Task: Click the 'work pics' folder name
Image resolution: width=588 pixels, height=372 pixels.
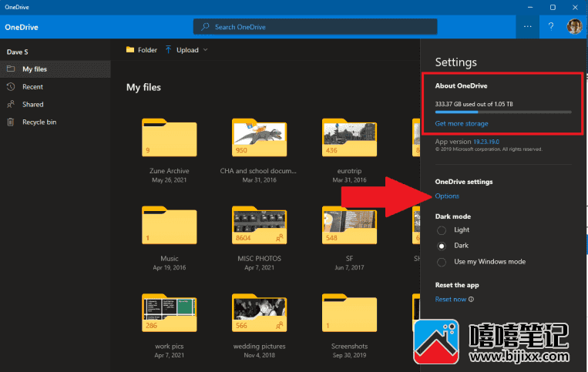Action: [x=169, y=346]
